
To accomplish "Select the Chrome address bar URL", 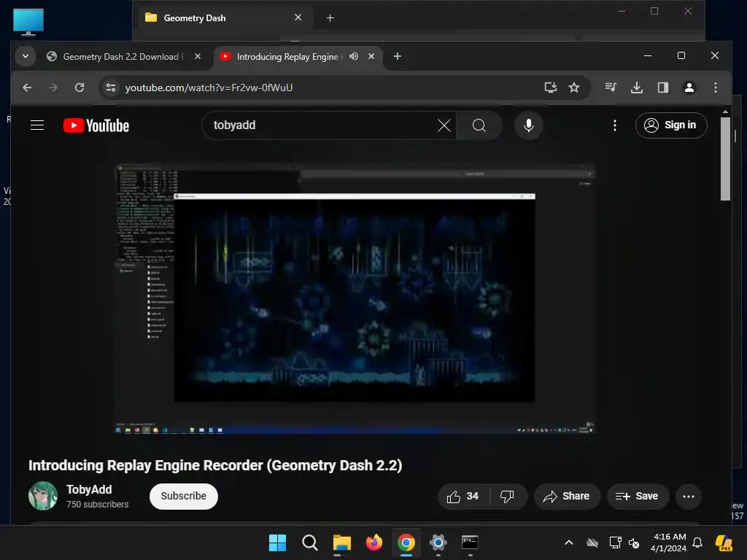I will coord(209,87).
